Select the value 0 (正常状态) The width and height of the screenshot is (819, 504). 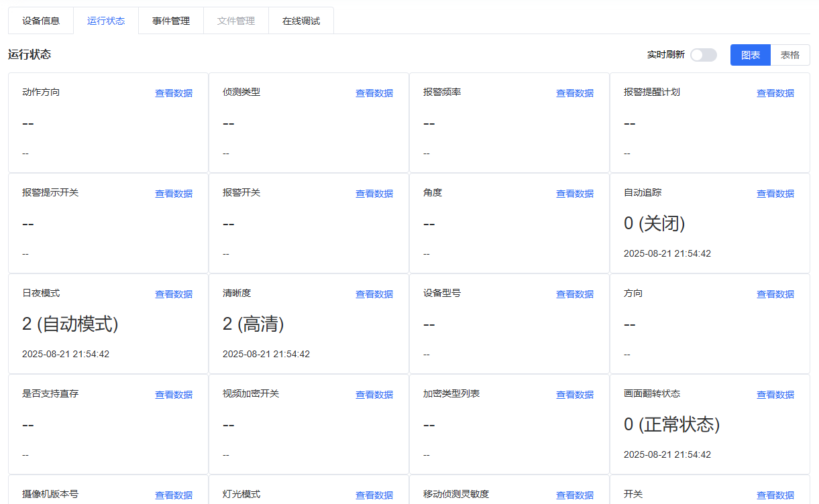[x=672, y=425]
